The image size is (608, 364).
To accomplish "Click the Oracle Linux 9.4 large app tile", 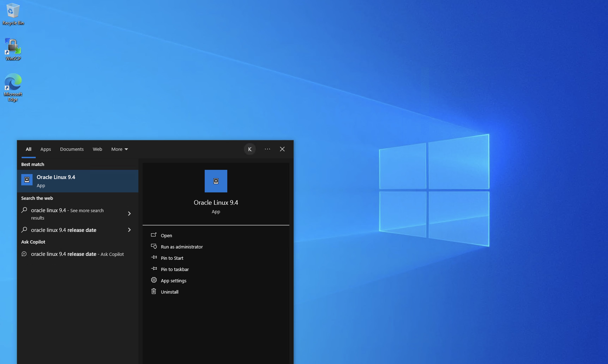I will click(x=216, y=181).
